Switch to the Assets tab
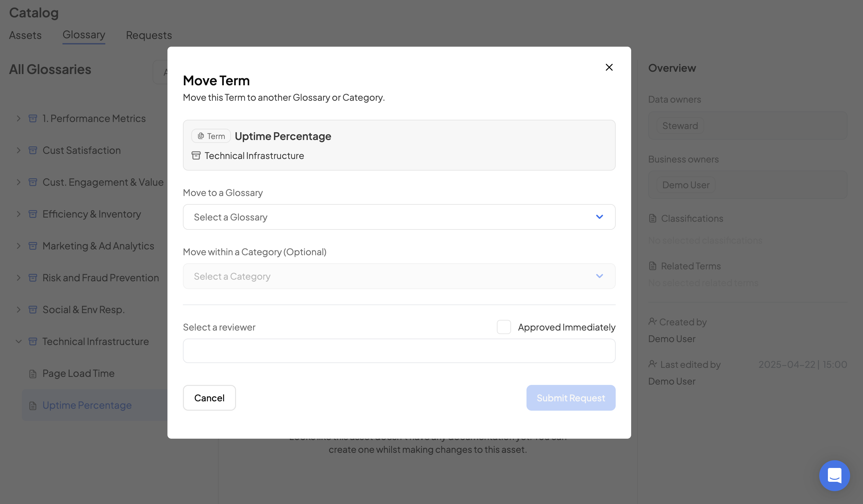 [x=25, y=35]
